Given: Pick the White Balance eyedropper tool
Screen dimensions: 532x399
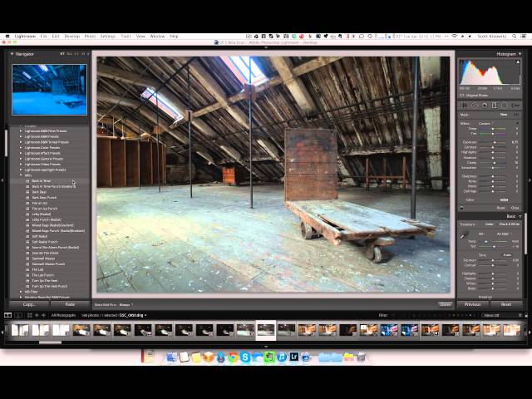Looking at the screenshot, I should tap(464, 234).
